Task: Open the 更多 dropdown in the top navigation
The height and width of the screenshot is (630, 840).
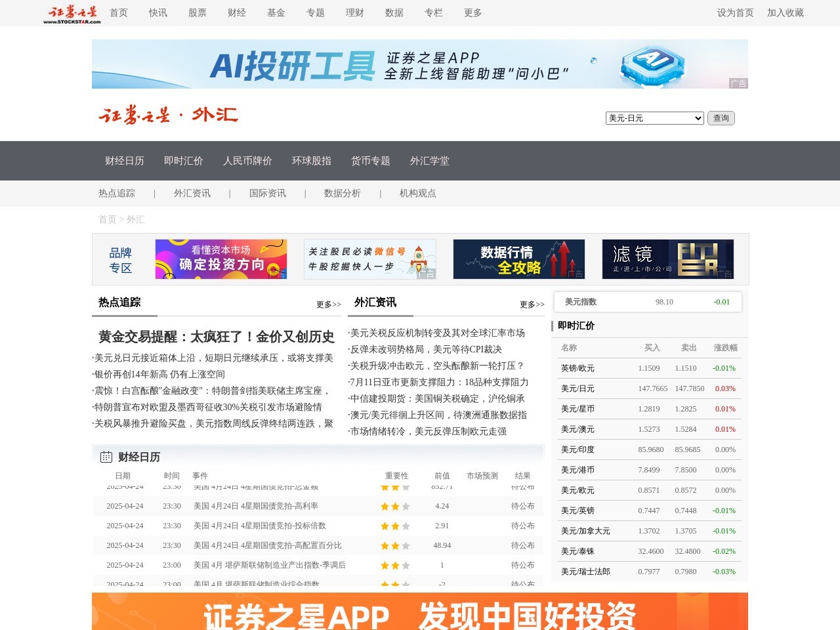Action: pyautogui.click(x=472, y=12)
